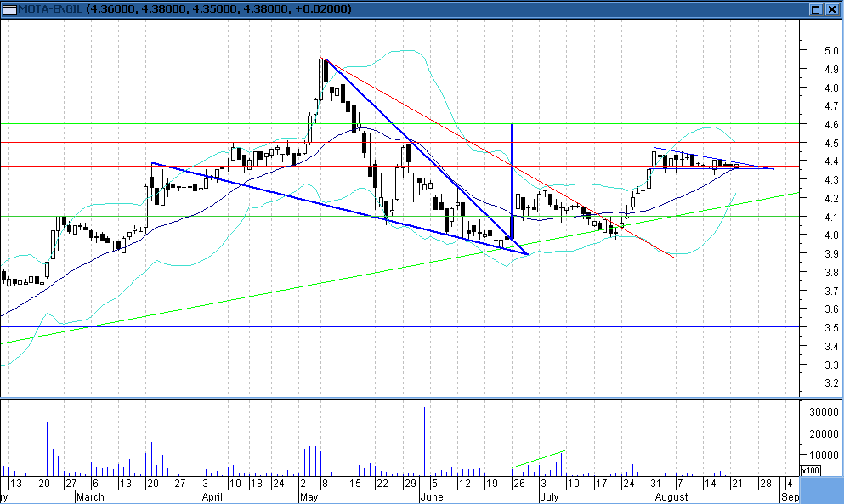This screenshot has width=844, height=504.
Task: Close the MOTA-ENGIL chart window
Action: 831,9
